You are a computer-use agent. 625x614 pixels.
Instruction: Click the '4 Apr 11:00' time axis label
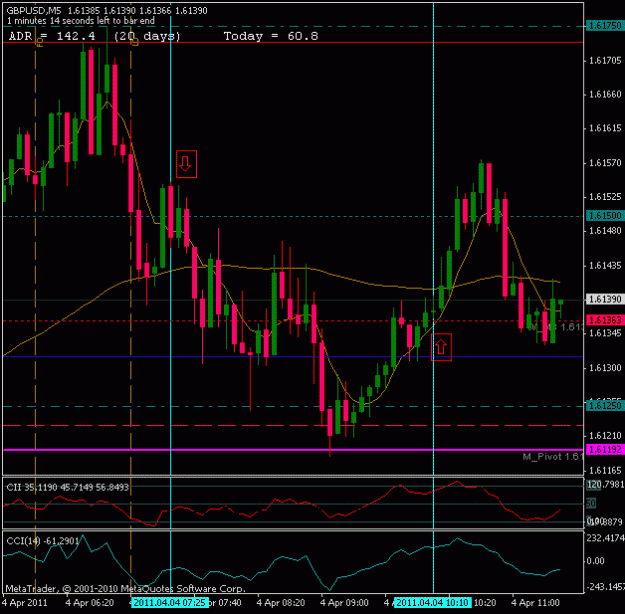pyautogui.click(x=536, y=602)
